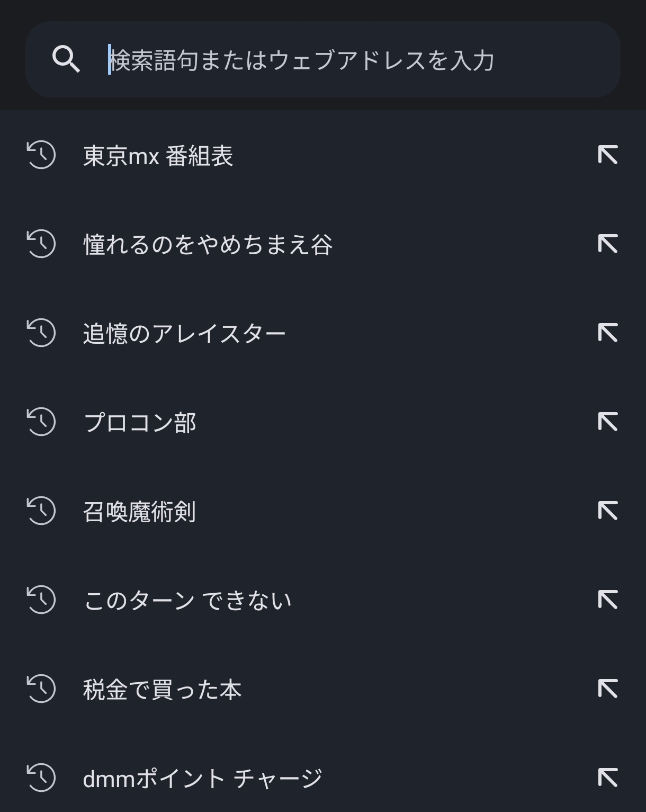Click the history clock icon for 東京mx 番組表
The image size is (646, 812).
[x=41, y=155]
